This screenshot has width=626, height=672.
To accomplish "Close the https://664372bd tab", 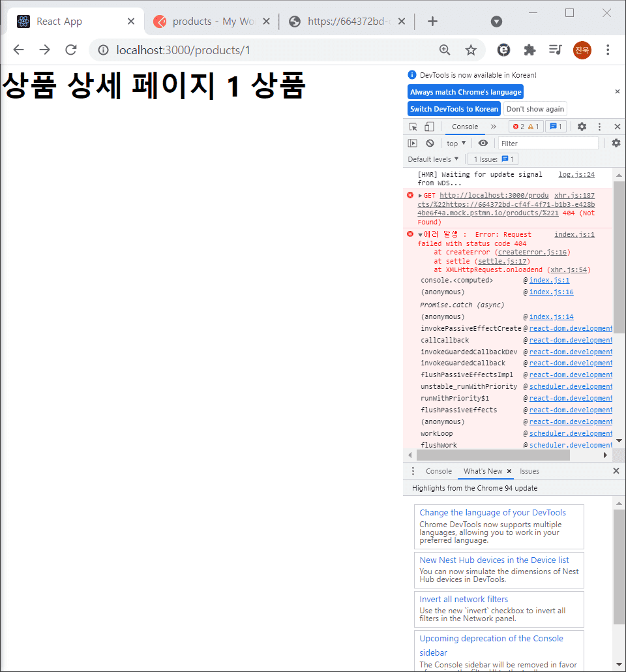I will pos(402,22).
